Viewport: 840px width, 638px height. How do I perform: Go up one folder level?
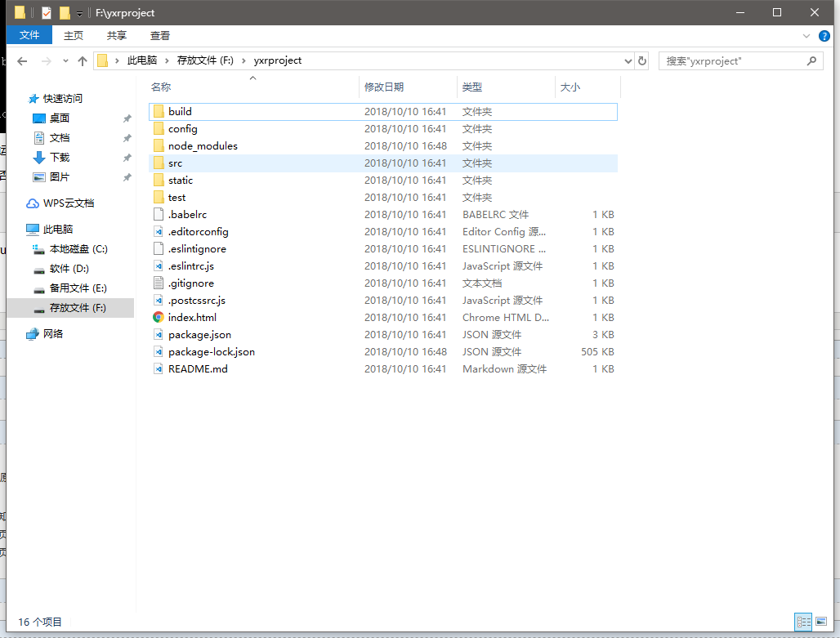coord(83,61)
